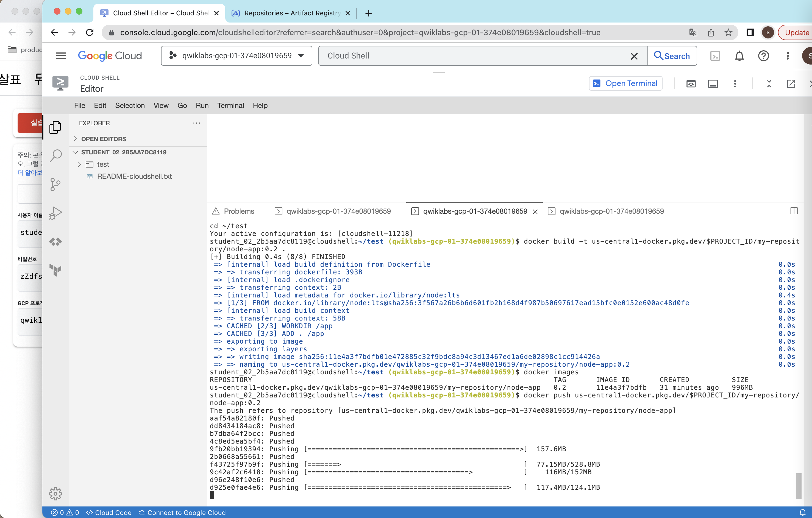Open the Terraform icon in activity bar

pyautogui.click(x=55, y=270)
